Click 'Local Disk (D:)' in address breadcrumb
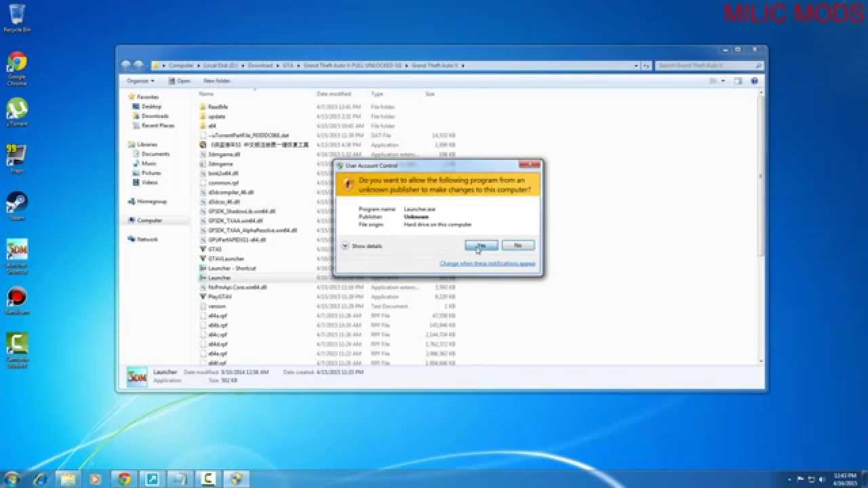The width and height of the screenshot is (868, 488). click(x=220, y=66)
